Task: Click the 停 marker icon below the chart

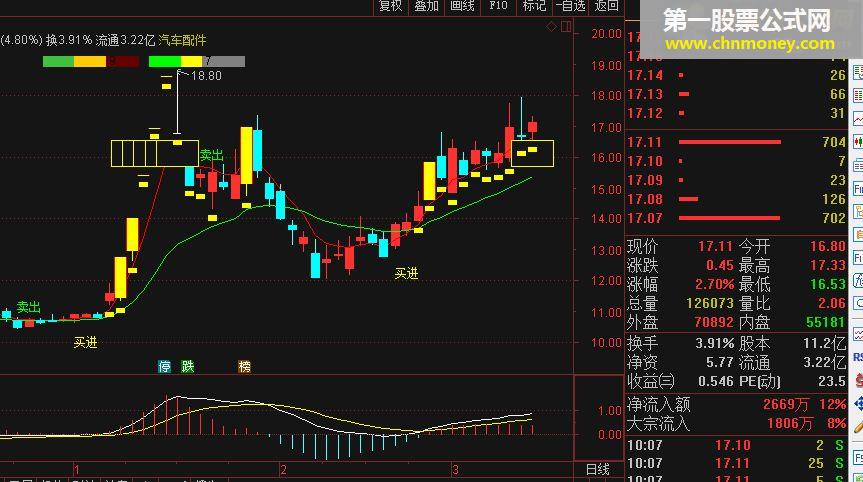Action: (164, 366)
